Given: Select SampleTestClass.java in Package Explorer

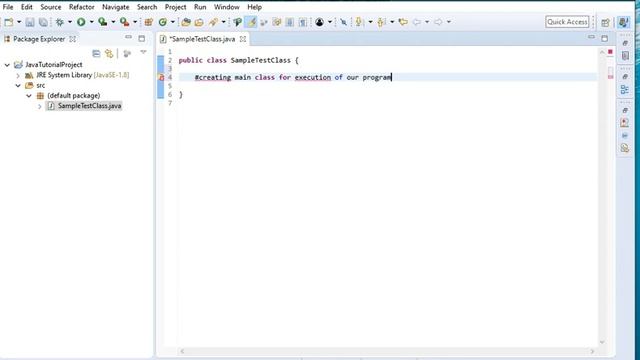Looking at the screenshot, I should coord(89,106).
